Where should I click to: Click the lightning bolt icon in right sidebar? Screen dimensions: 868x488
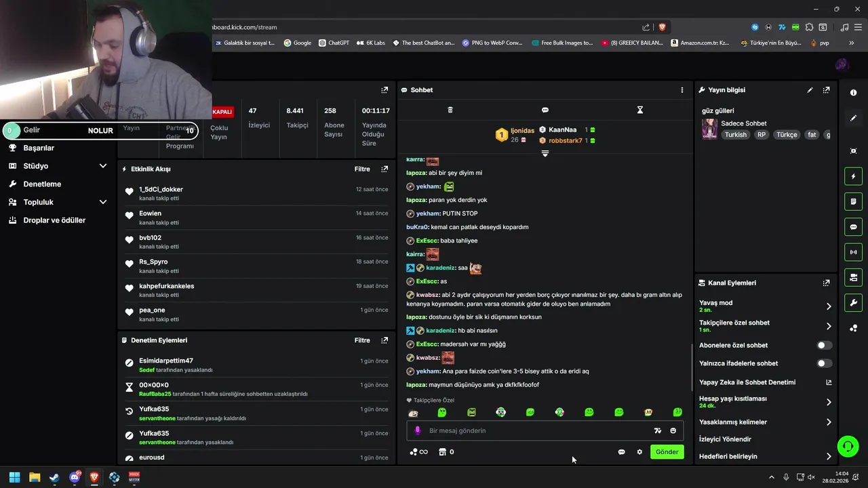point(854,177)
